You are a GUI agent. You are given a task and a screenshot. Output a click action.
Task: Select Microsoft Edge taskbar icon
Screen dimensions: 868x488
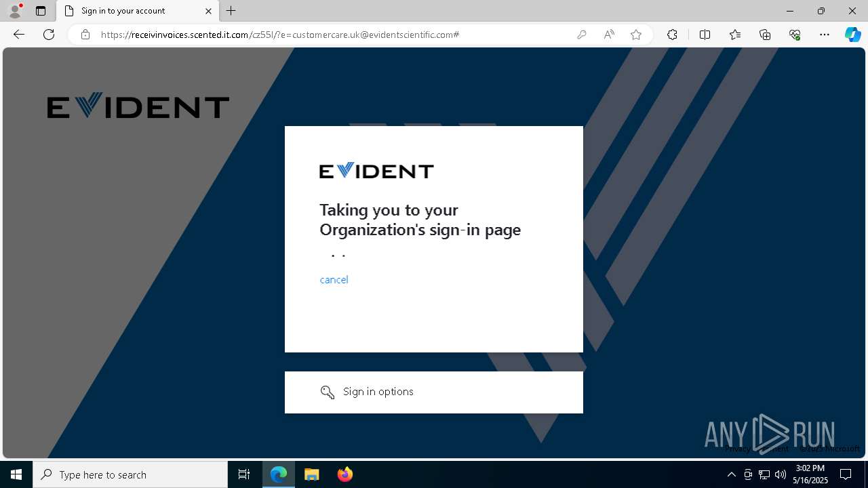[x=279, y=474]
